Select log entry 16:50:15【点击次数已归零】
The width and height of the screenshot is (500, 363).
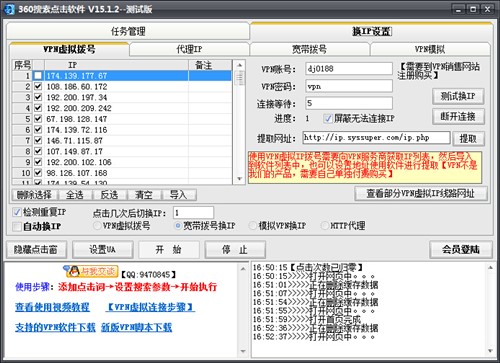pyautogui.click(x=308, y=267)
